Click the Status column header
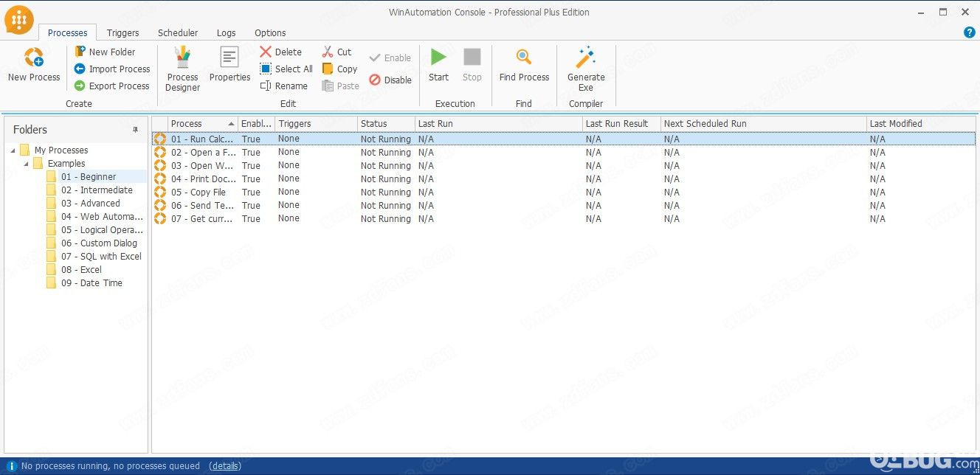The height and width of the screenshot is (475, 980). [386, 123]
